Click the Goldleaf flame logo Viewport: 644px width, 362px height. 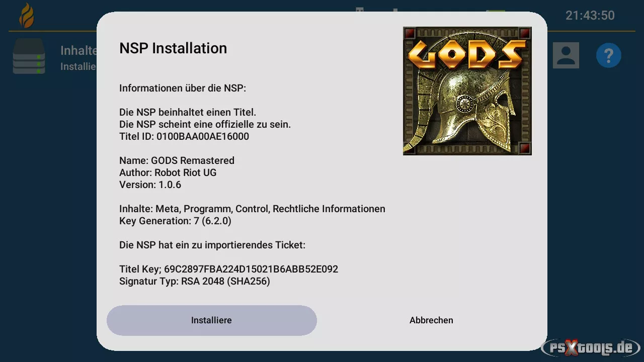point(27,16)
